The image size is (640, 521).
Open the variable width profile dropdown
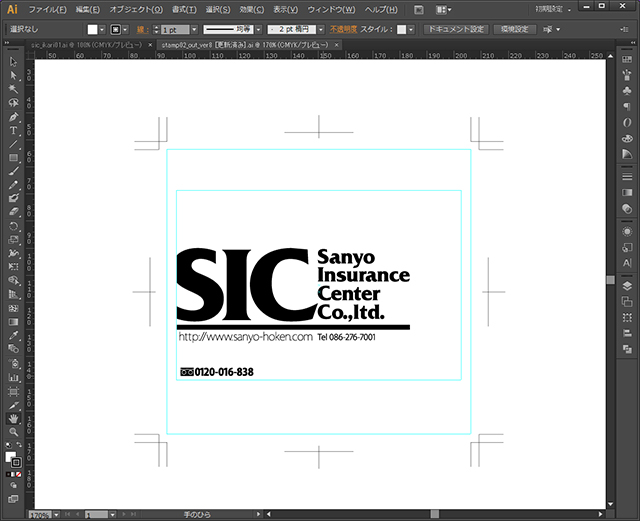point(258,29)
